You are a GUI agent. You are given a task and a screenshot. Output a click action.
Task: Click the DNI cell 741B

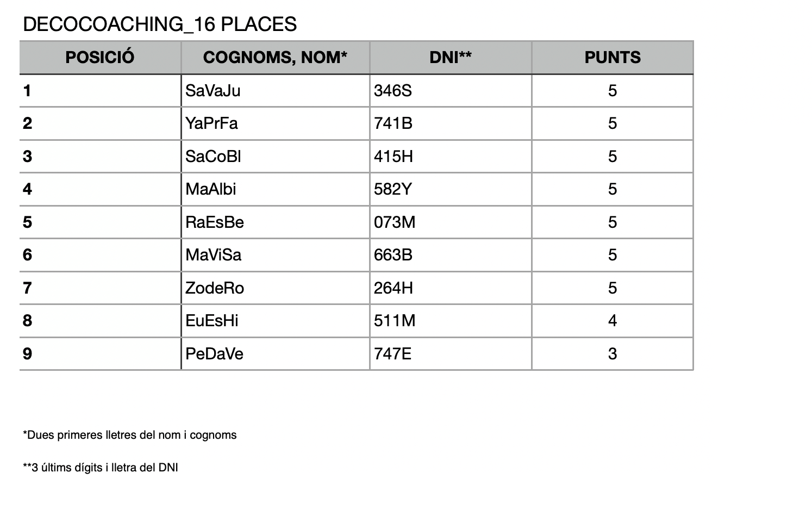click(x=451, y=123)
